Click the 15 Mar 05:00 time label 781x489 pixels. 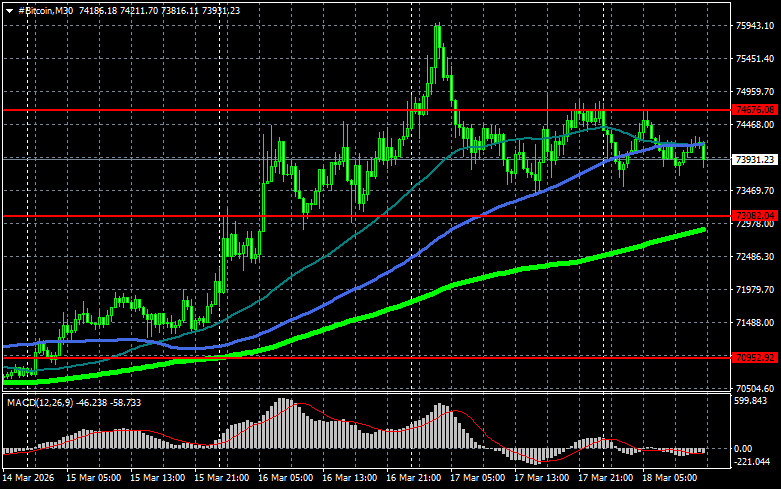click(93, 478)
